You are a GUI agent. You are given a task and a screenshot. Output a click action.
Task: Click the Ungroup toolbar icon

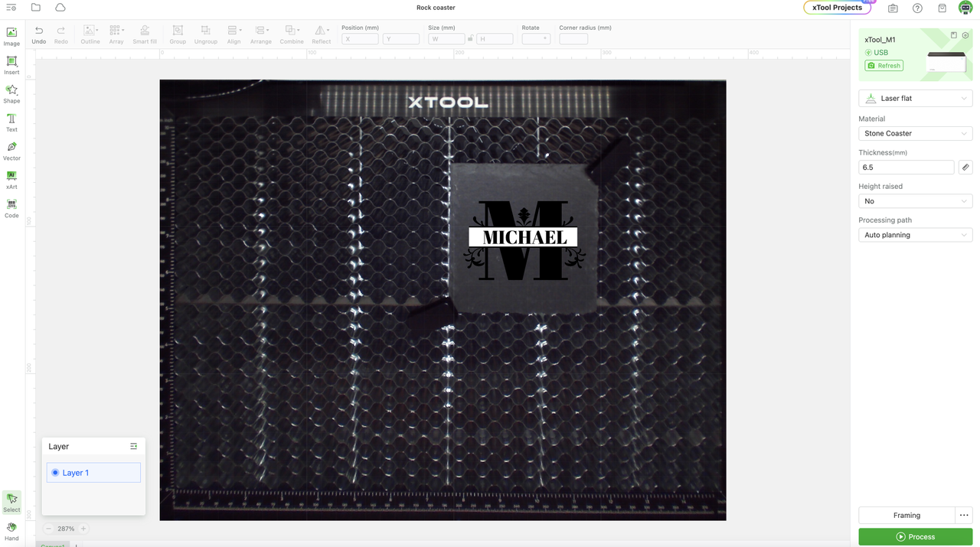coord(206,34)
